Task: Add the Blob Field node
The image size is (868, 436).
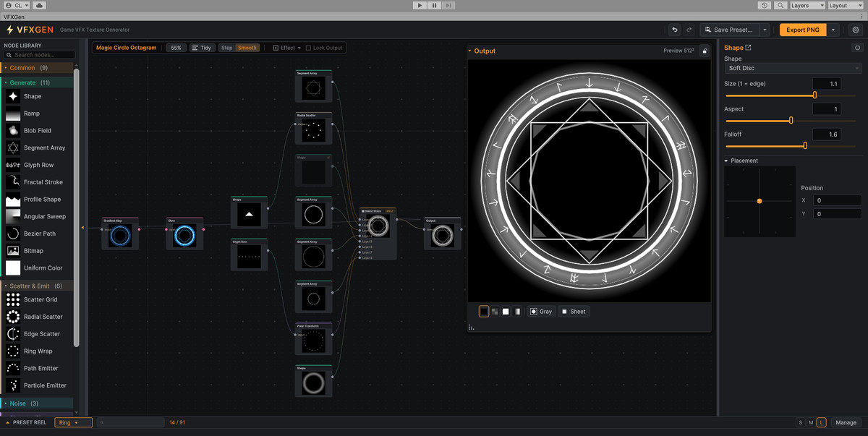Action: point(38,131)
